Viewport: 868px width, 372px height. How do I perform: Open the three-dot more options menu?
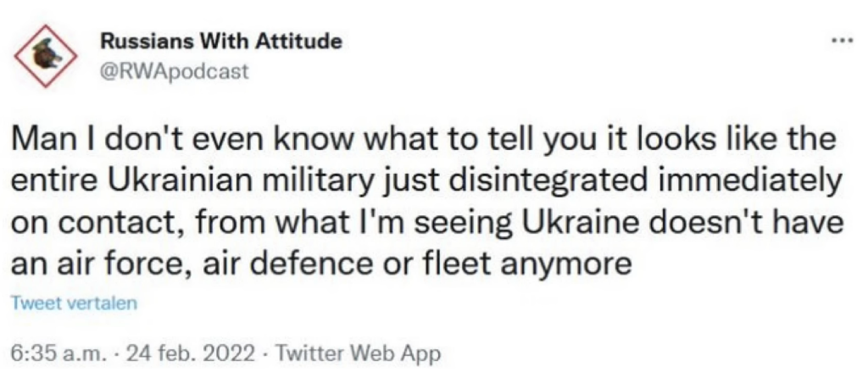(839, 41)
